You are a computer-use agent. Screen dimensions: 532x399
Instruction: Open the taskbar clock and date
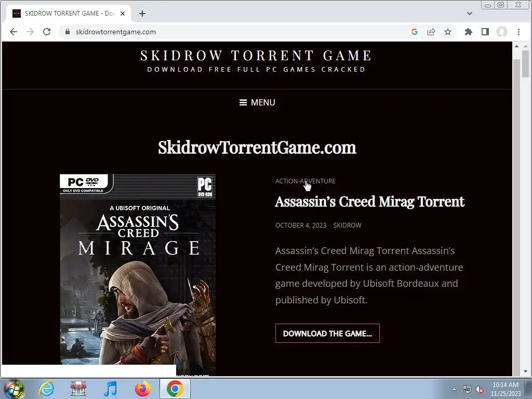click(x=505, y=389)
